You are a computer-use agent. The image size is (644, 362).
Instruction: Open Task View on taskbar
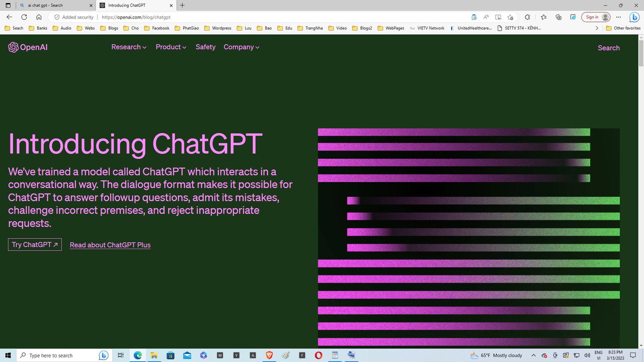click(x=121, y=355)
